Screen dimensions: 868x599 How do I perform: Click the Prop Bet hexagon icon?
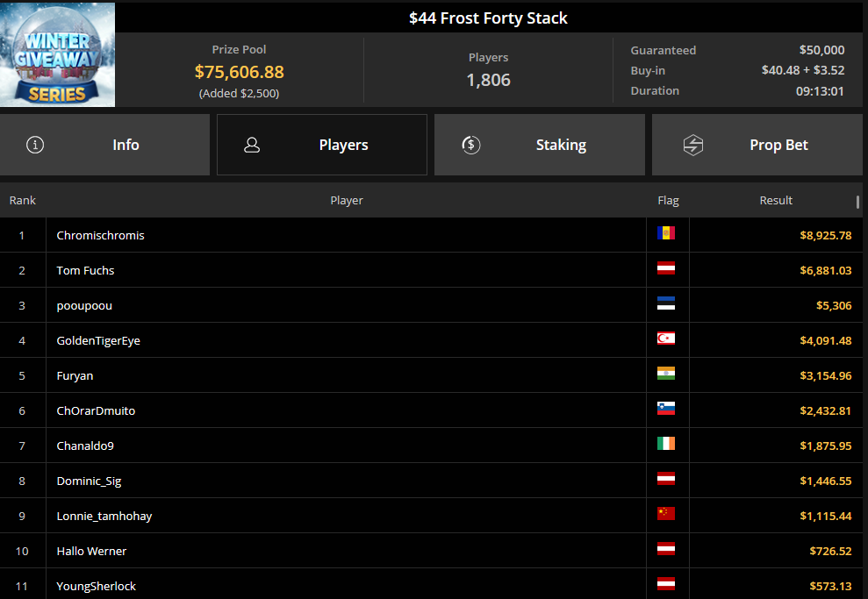click(693, 145)
